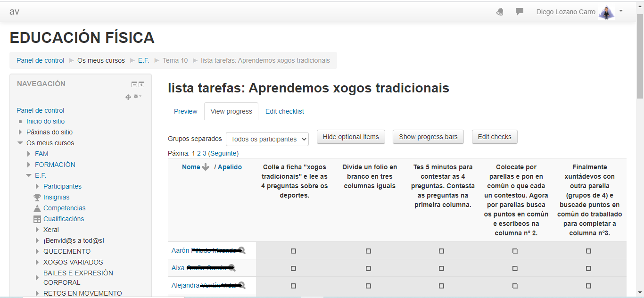Open the 'Todos os participantes' group dropdown
This screenshot has width=644, height=298.
coord(267,139)
